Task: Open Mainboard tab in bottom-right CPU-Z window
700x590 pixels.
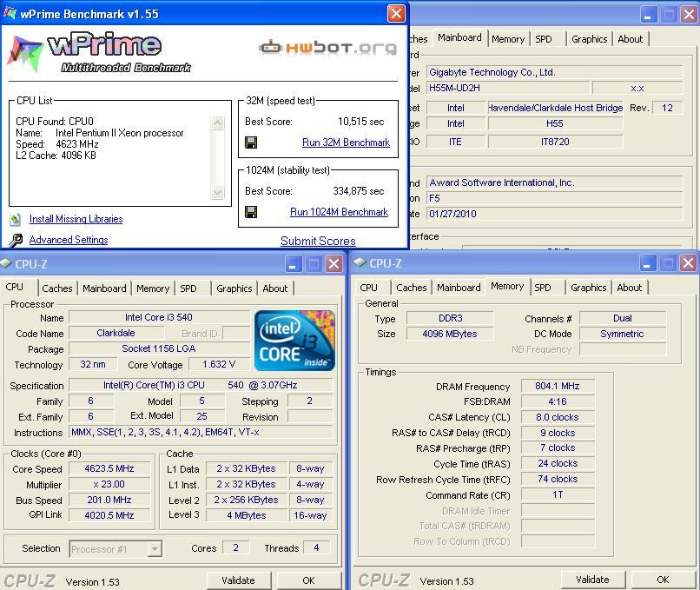Action: click(459, 288)
